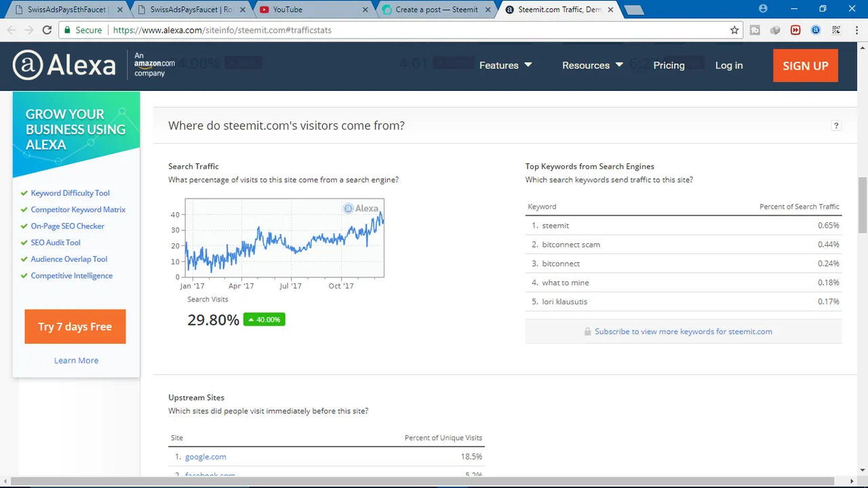Reload the Alexa page
Screen dimensions: 868x488
(47, 30)
